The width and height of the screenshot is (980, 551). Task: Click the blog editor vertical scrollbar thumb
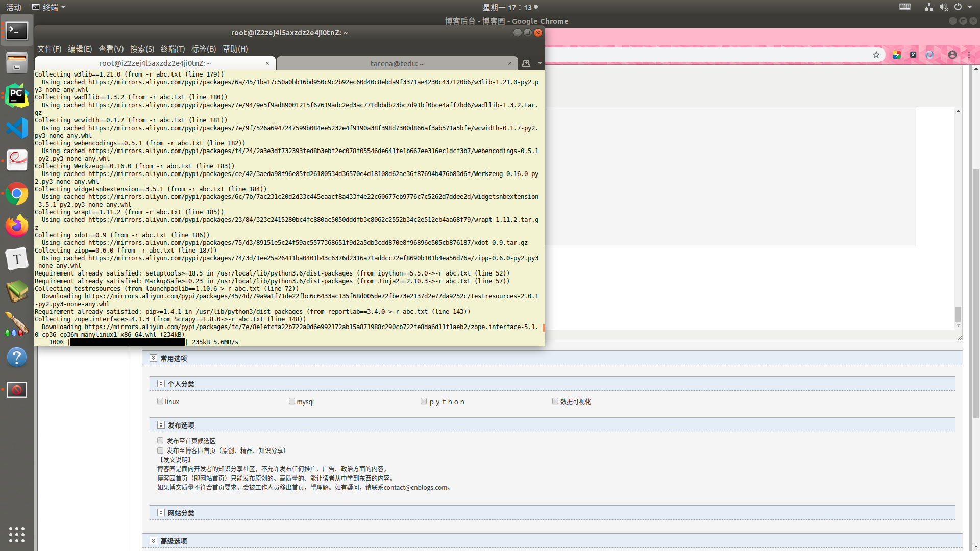958,314
